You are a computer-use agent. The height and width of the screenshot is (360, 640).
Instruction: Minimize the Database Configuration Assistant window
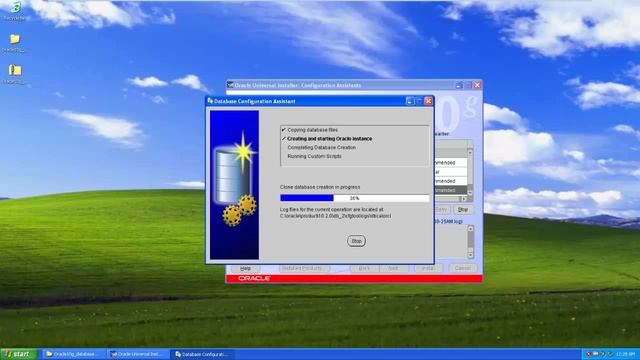coord(410,101)
